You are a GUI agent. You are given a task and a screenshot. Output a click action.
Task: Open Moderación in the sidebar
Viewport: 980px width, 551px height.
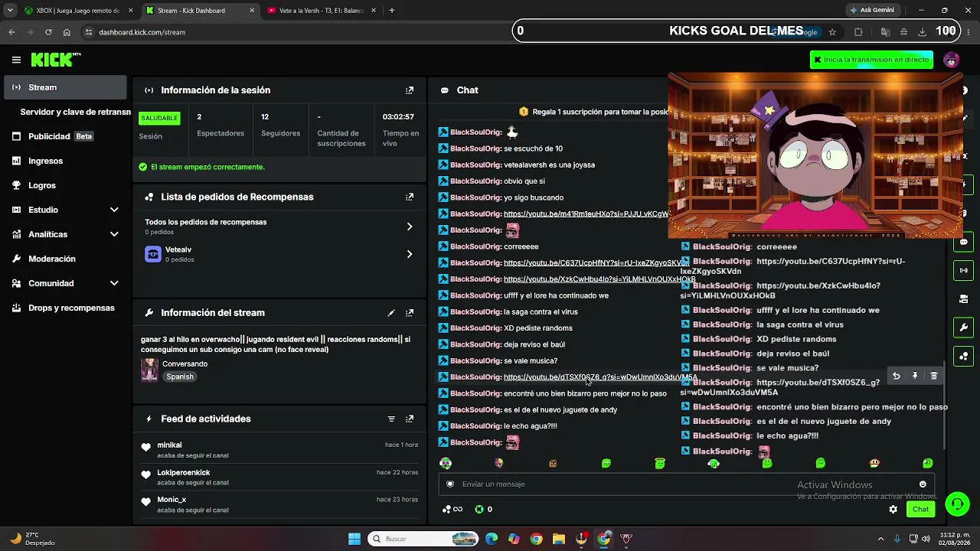[66, 259]
